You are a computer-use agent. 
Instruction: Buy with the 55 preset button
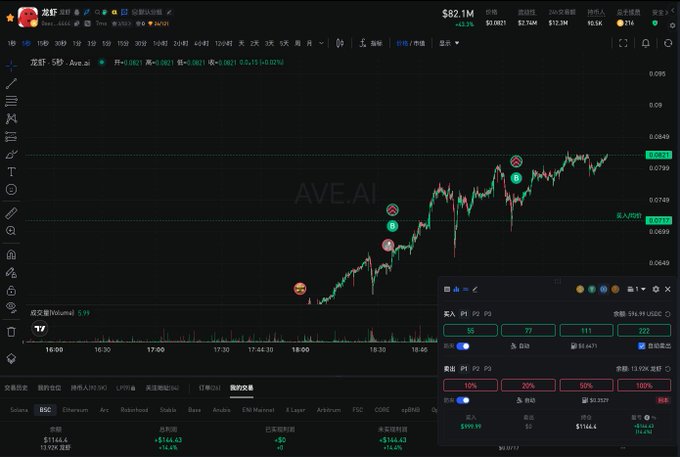(471, 331)
